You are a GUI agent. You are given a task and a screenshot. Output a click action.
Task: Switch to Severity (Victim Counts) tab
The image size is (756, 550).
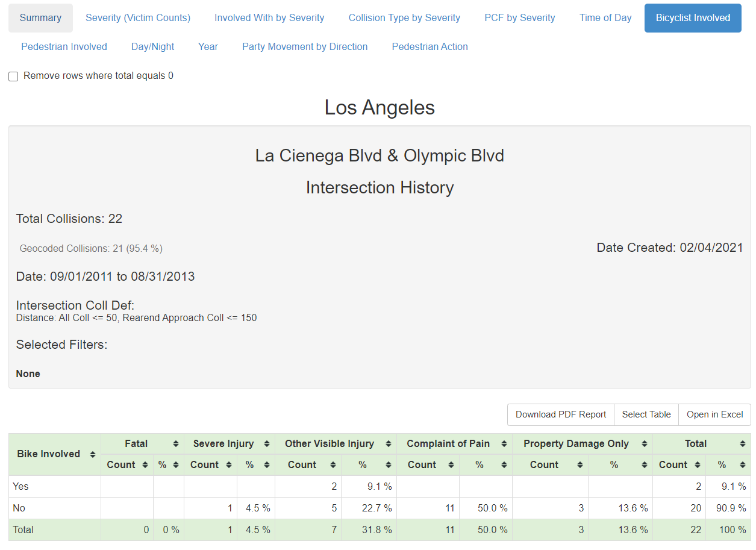[x=138, y=18]
